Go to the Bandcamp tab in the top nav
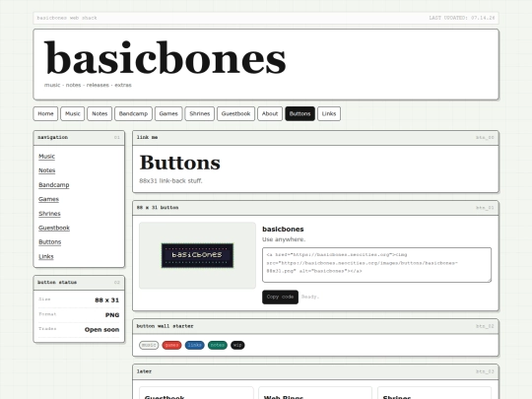The height and width of the screenshot is (399, 532). pos(133,113)
